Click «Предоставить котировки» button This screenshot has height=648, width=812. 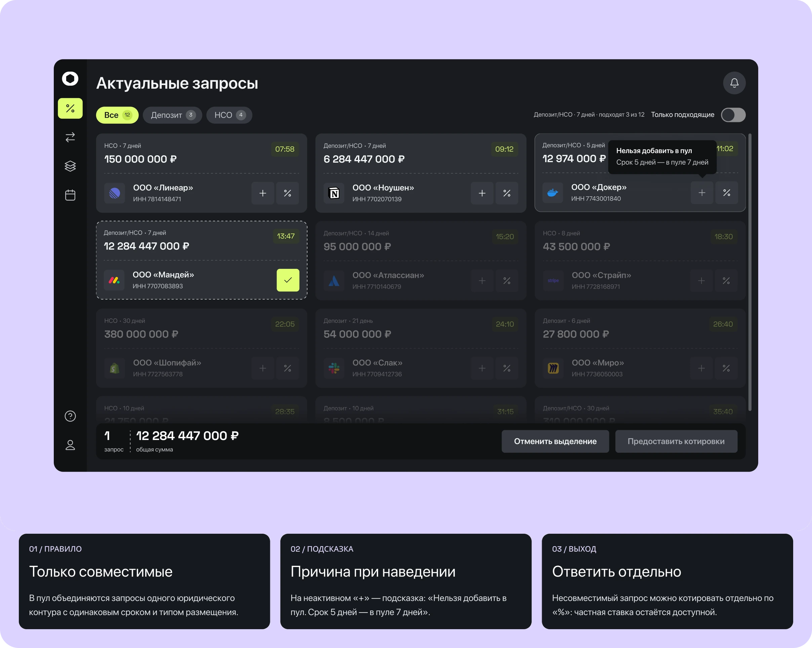[x=676, y=441]
